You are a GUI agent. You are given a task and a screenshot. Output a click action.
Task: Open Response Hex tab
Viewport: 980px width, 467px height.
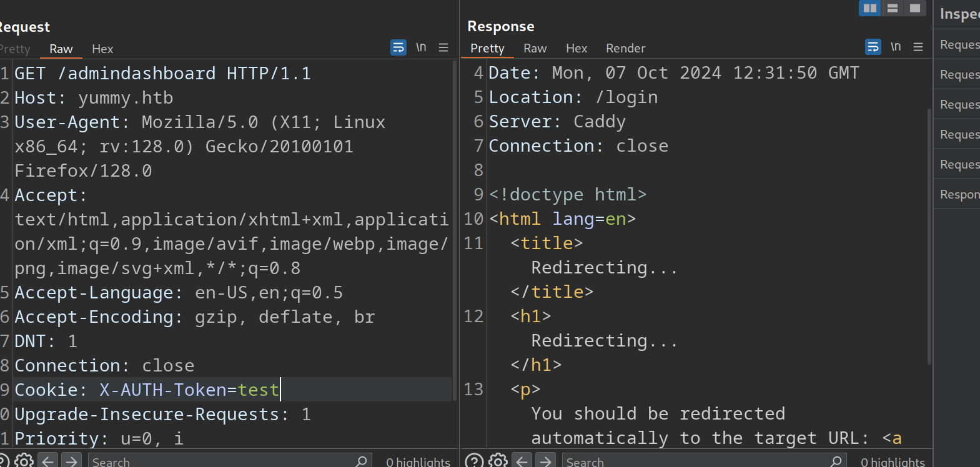point(577,48)
